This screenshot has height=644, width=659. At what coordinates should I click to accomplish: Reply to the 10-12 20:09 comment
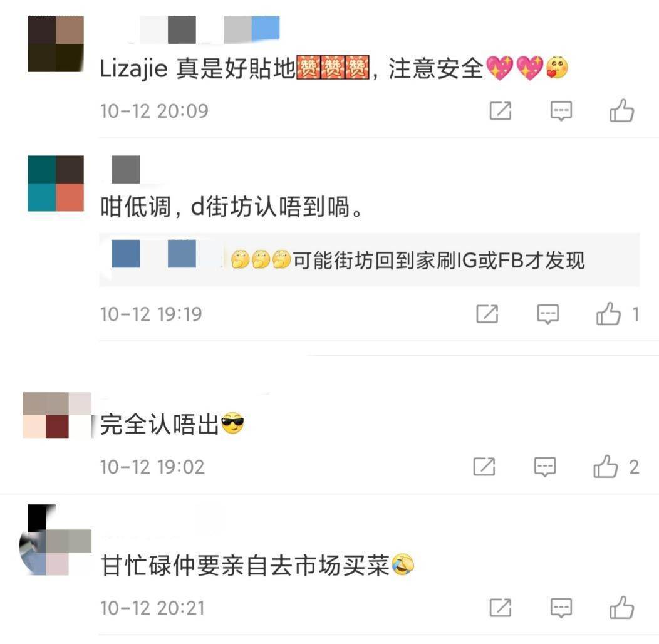(x=561, y=112)
